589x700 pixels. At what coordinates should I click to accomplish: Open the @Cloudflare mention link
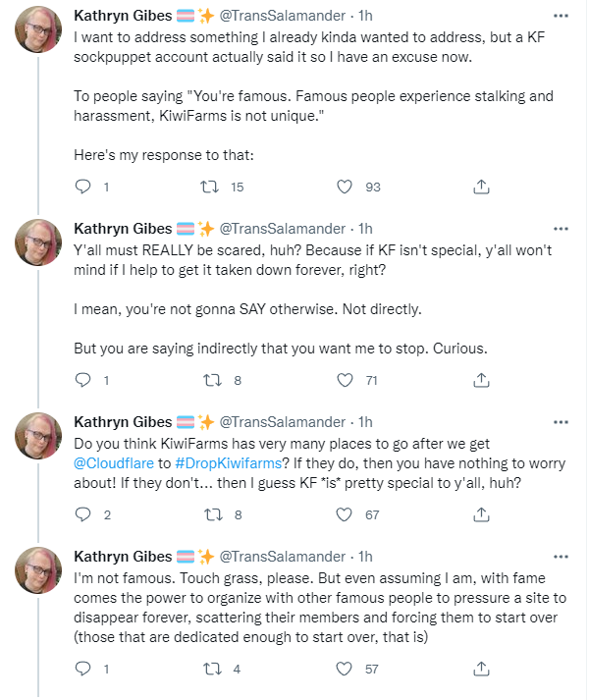click(114, 463)
